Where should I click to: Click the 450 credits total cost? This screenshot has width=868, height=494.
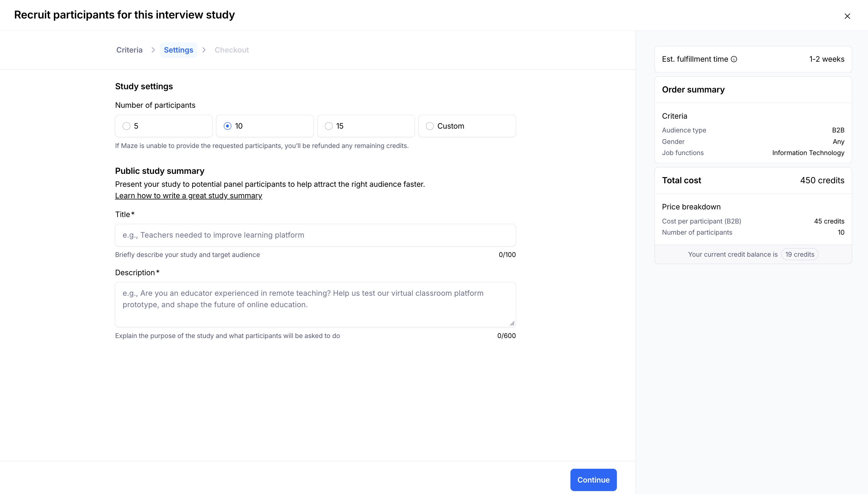(822, 181)
